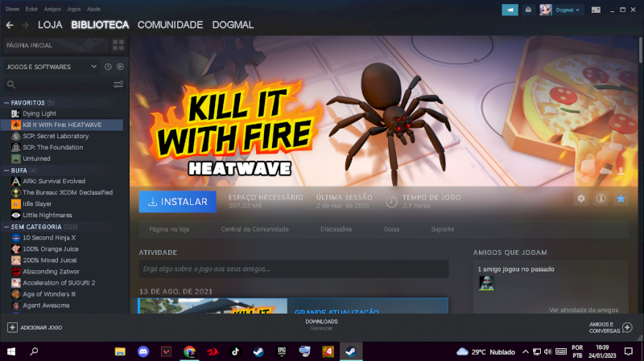
Task: Switch library to grid view icon
Action: pyautogui.click(x=118, y=45)
